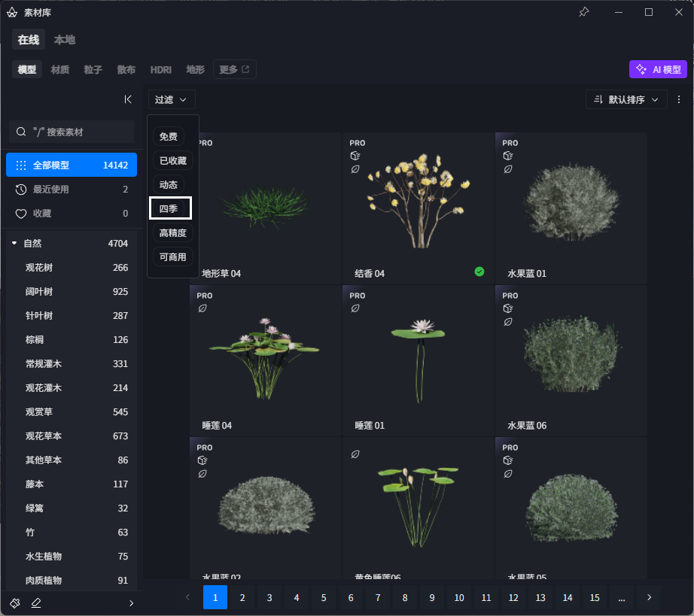The width and height of the screenshot is (694, 616).
Task: Select the 全部模型 category
Action: [x=72, y=165]
